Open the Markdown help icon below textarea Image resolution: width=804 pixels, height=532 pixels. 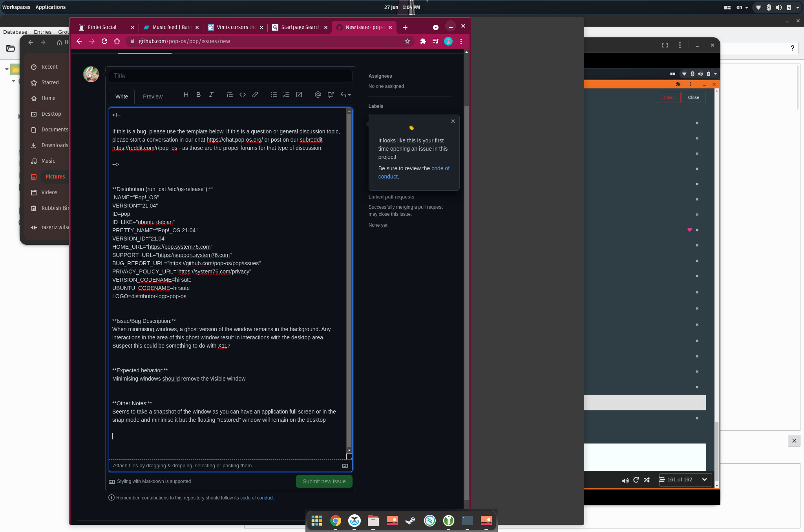click(345, 466)
